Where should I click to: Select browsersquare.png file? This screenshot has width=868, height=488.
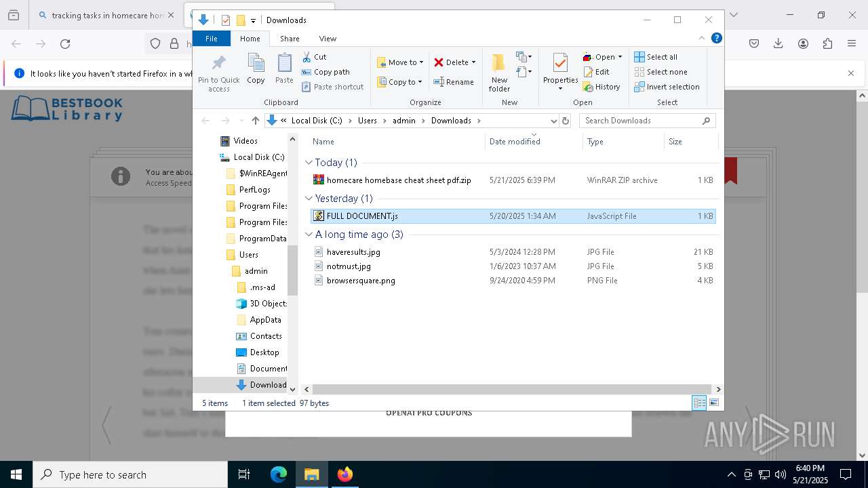pos(513,281)
